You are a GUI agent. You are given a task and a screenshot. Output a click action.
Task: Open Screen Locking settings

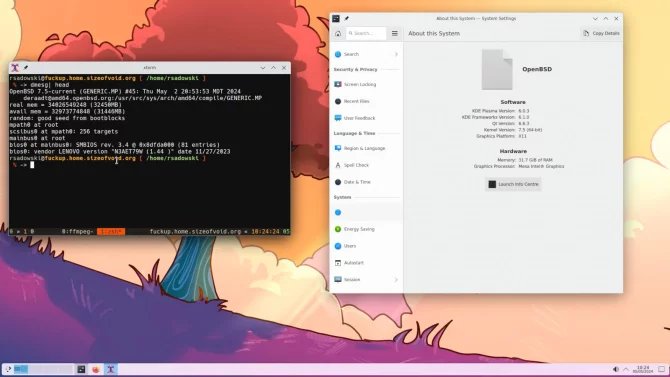tap(366, 85)
